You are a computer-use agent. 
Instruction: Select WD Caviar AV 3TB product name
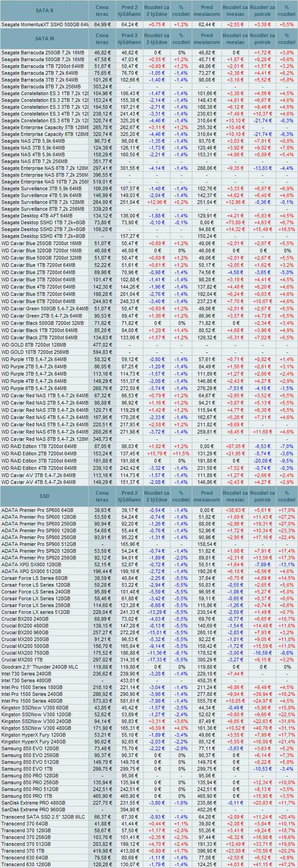coord(39,475)
